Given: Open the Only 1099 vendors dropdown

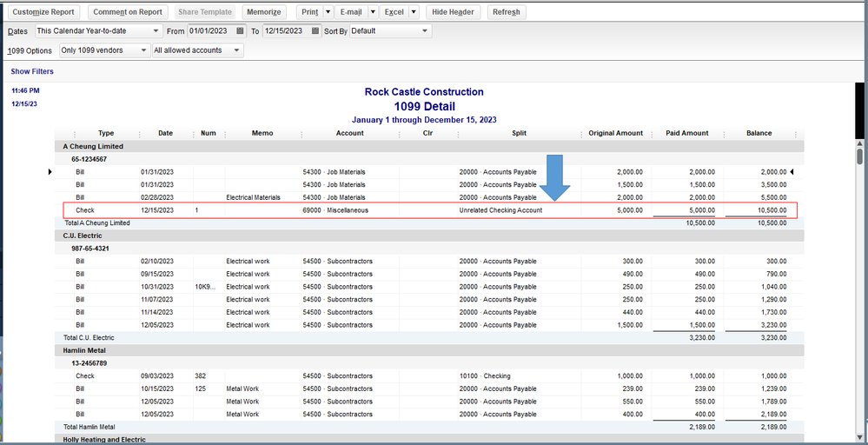Looking at the screenshot, I should (x=143, y=50).
